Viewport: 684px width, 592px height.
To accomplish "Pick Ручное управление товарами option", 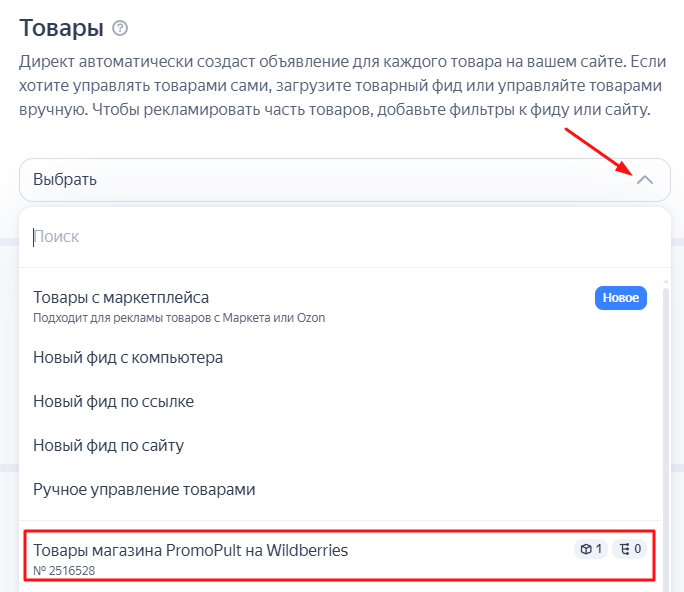I will (340, 489).
